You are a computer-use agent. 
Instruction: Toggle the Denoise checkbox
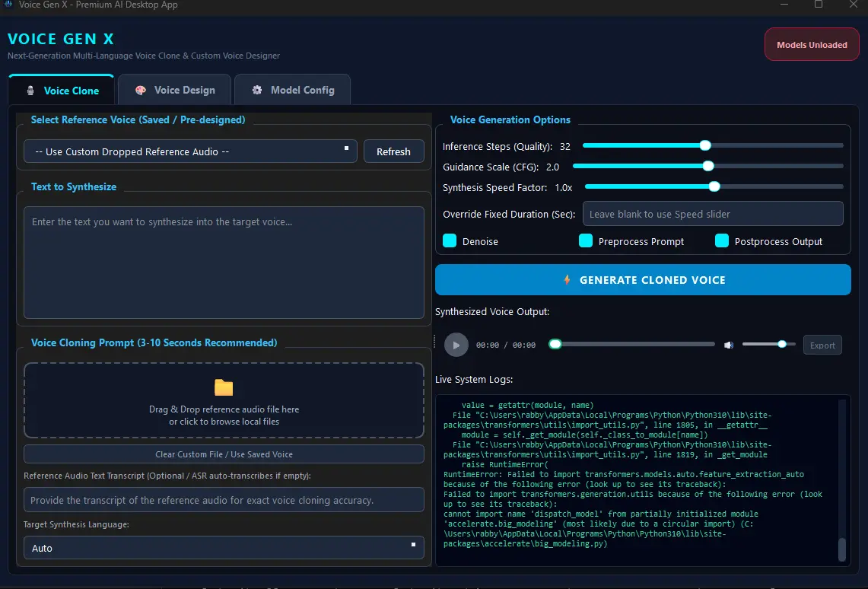tap(450, 240)
